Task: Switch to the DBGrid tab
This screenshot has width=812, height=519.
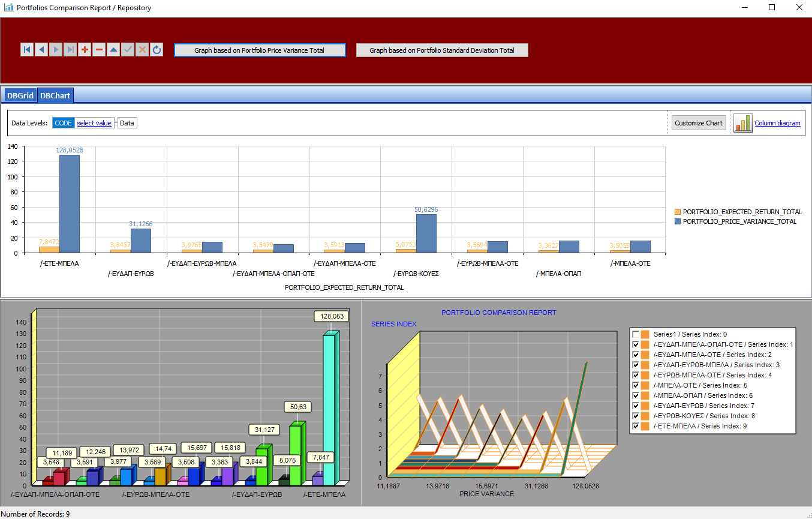Action: 20,95
